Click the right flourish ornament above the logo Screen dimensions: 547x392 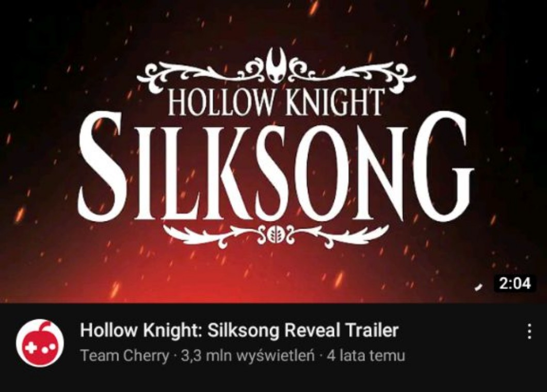click(351, 74)
